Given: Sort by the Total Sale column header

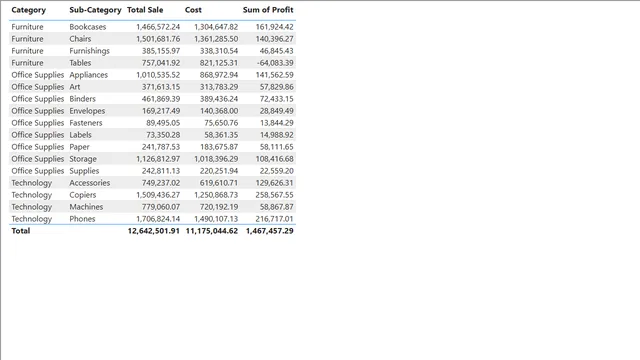Looking at the screenshot, I should [x=145, y=10].
